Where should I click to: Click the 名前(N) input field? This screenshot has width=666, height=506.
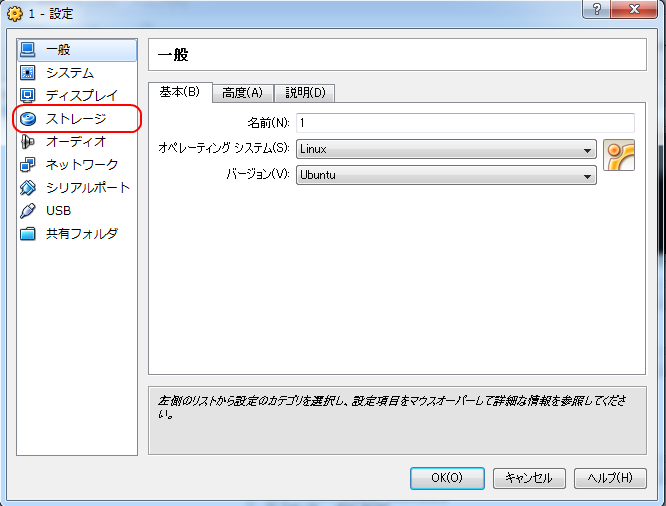coord(465,123)
